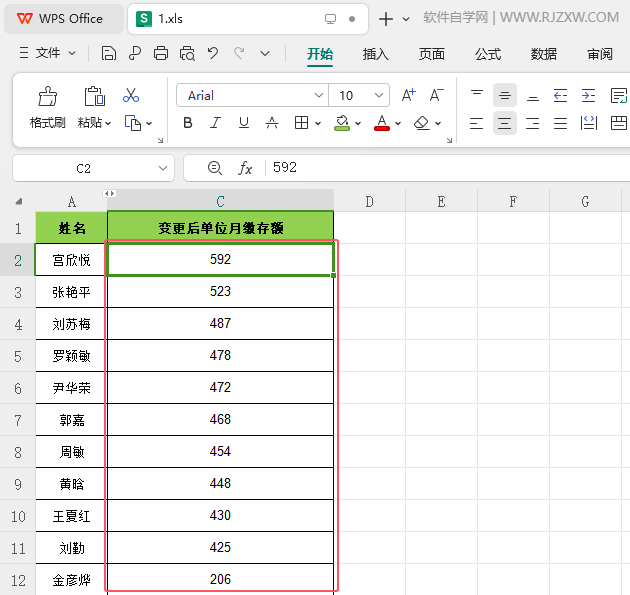Click the fx Insert Function icon

click(245, 168)
